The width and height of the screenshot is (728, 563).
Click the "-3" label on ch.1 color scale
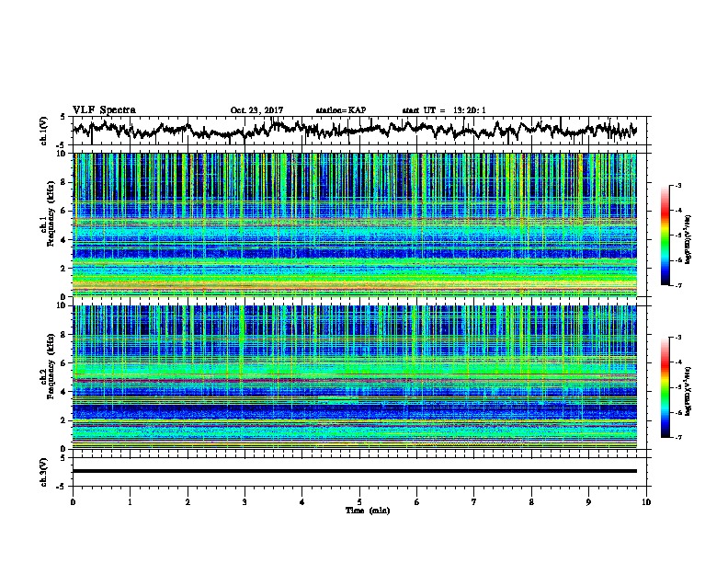[x=678, y=185]
